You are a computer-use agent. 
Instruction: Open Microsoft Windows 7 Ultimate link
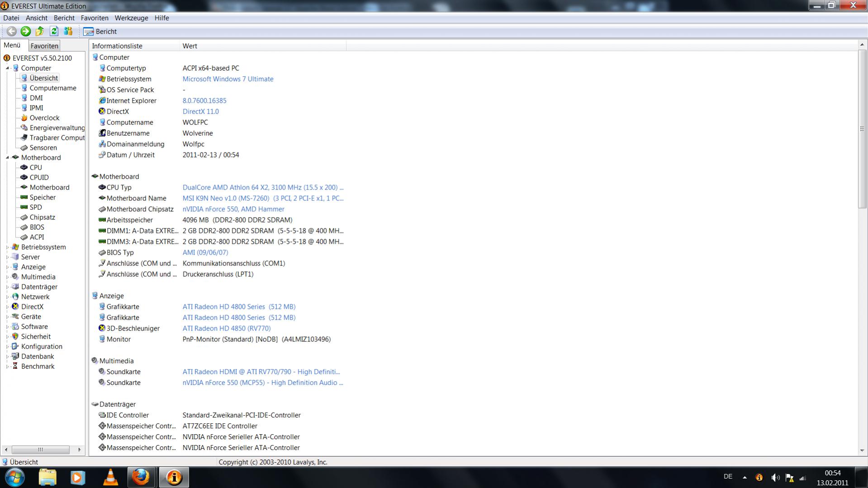pos(228,79)
